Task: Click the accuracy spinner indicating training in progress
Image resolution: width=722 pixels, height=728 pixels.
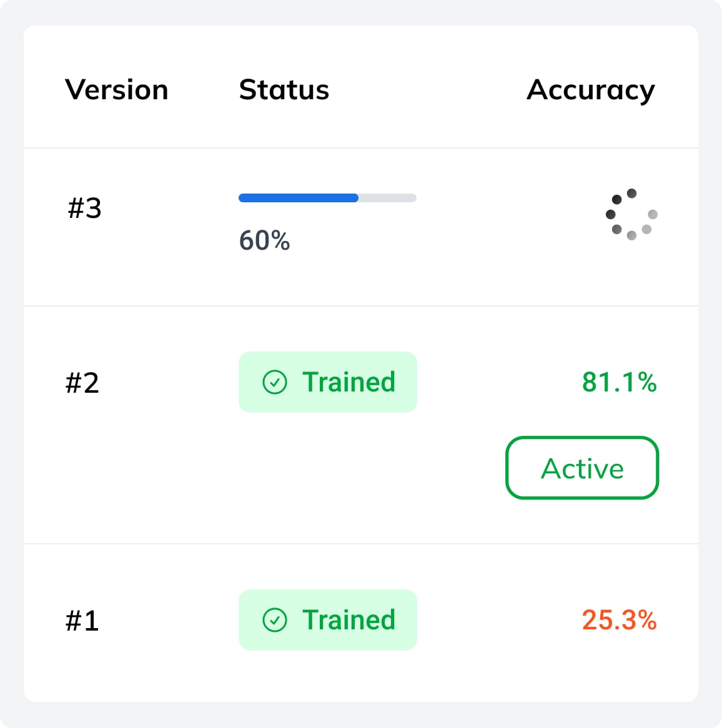Action: pos(631,214)
